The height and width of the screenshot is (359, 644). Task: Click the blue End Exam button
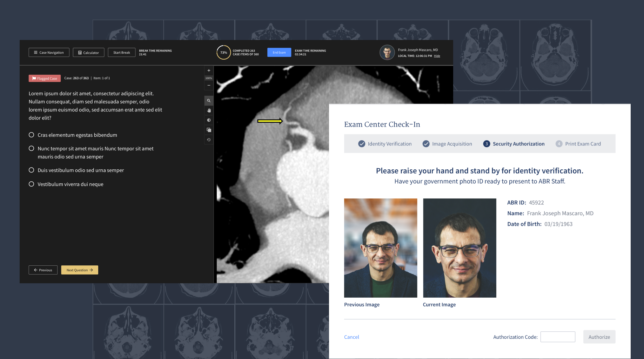[279, 53]
